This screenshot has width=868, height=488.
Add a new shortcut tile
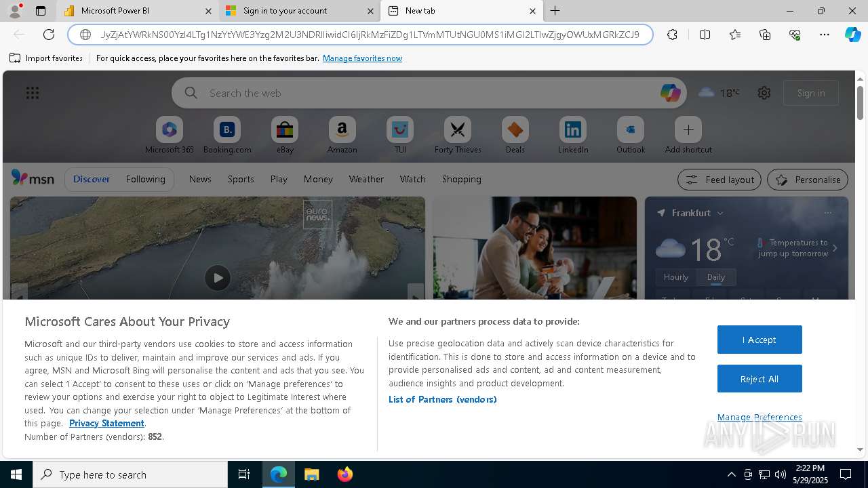tap(688, 136)
